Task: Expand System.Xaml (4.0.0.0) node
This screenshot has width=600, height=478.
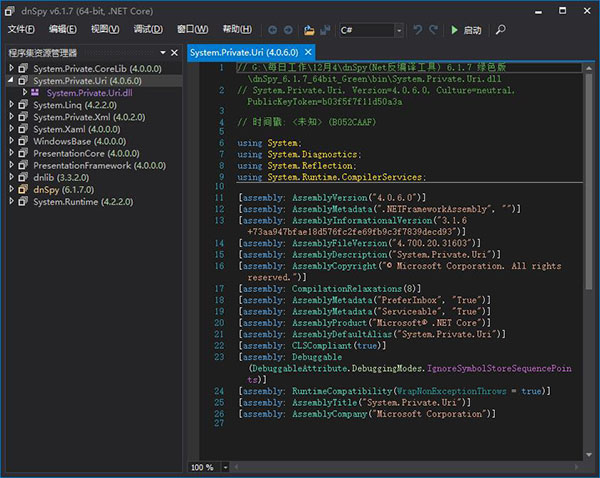Action: click(11, 129)
